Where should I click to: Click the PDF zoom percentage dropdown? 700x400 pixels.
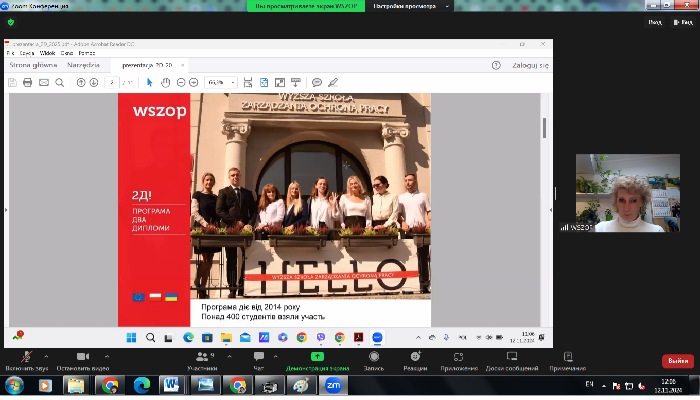[x=220, y=82]
